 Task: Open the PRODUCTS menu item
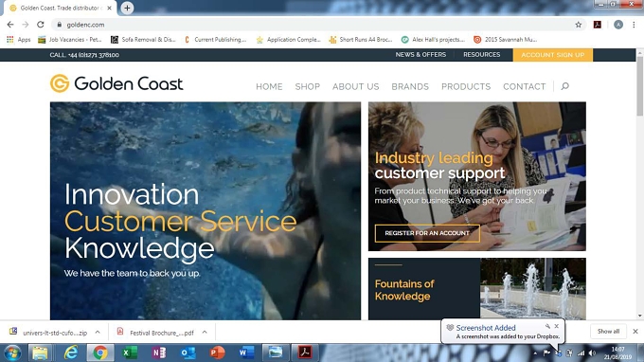466,86
